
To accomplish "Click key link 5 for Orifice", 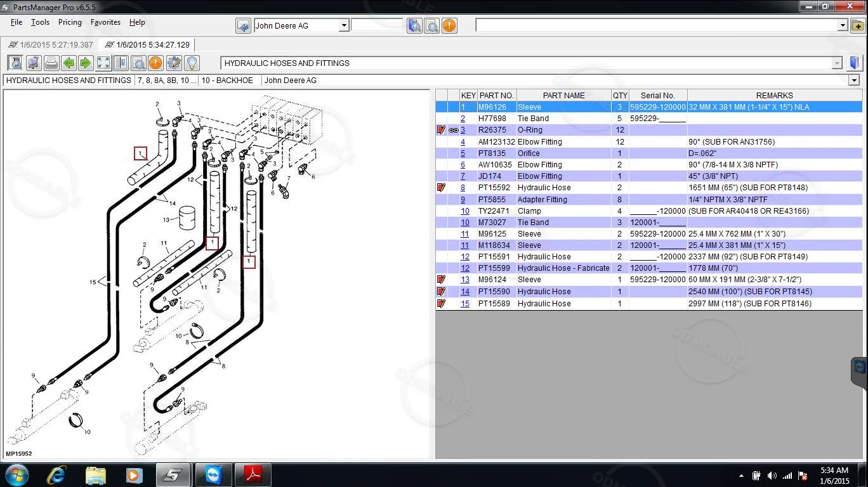I will [463, 153].
